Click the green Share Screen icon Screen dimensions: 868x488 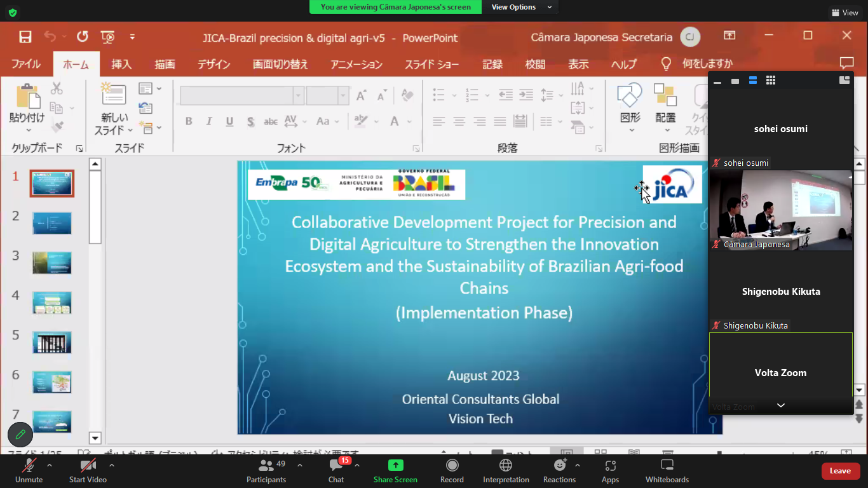(395, 466)
